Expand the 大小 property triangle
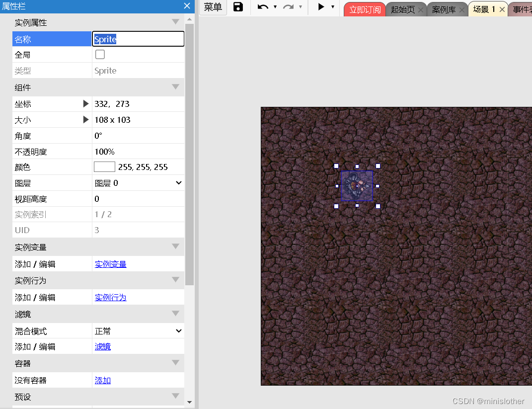532x409 pixels. (x=86, y=119)
